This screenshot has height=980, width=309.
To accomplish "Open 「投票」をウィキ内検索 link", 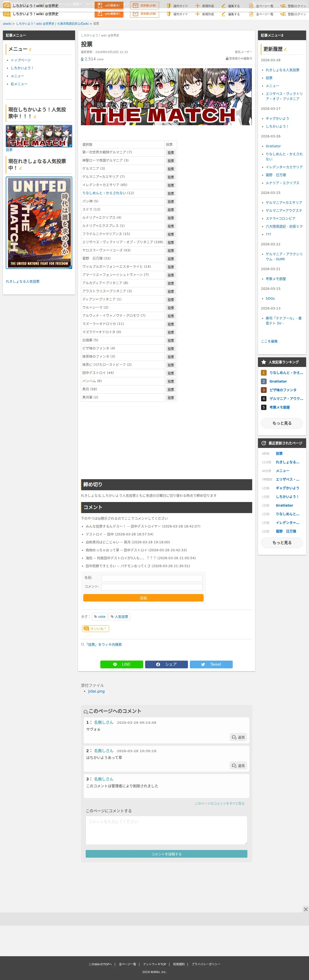I will (104, 645).
